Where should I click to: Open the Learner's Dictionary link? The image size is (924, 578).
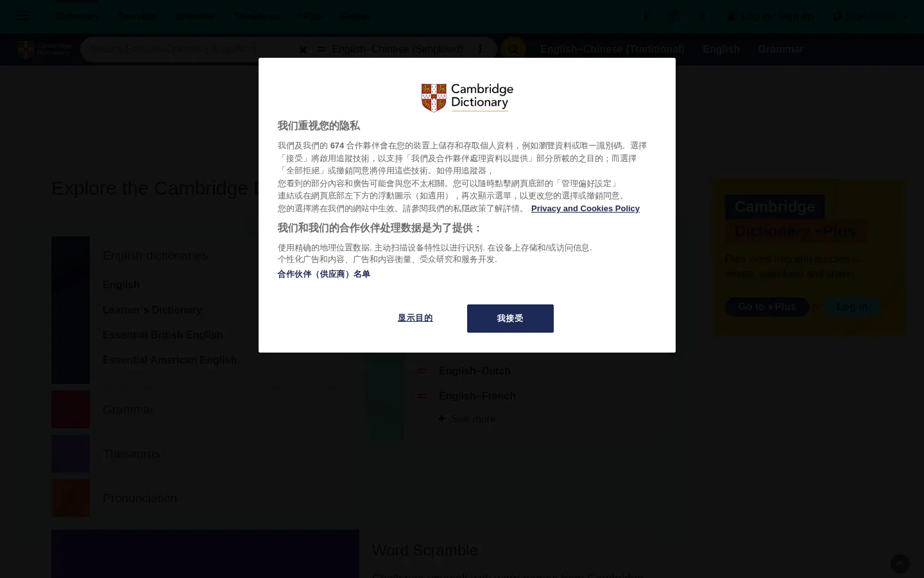click(x=152, y=310)
